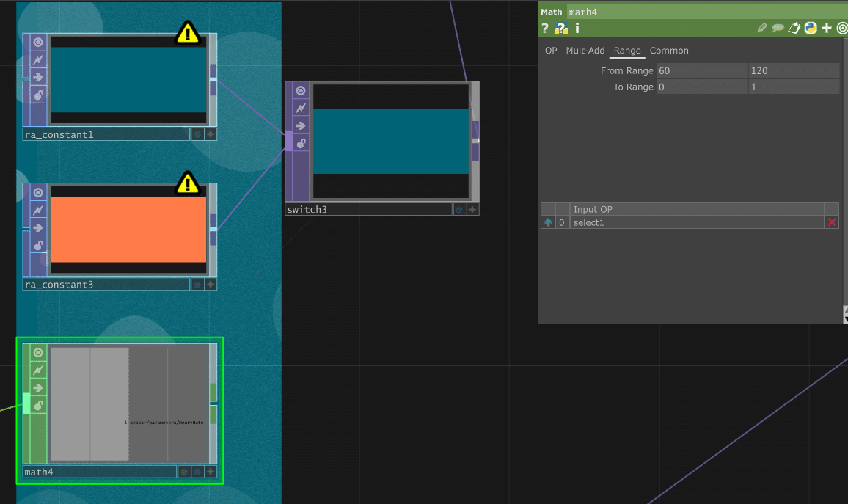Screen dimensions: 848x504
Task: Toggle the blue dot flag beside switch3 name
Action: [459, 209]
